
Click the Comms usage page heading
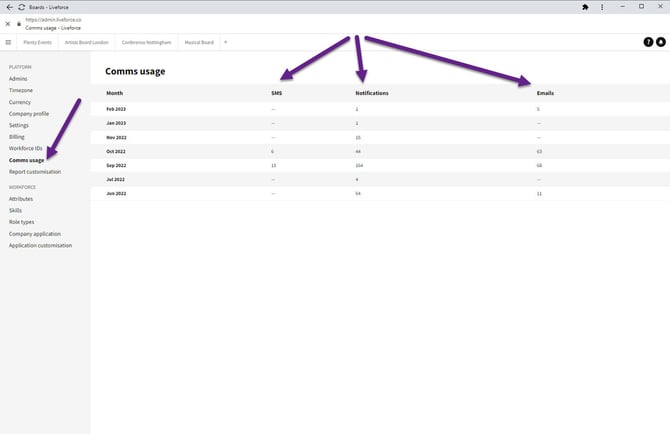pos(135,71)
